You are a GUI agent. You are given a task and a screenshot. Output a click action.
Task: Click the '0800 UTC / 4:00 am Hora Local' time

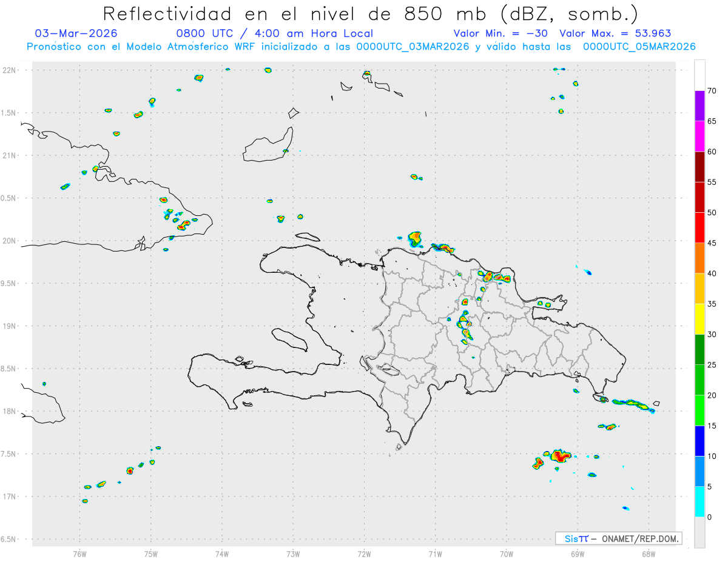[x=275, y=33]
